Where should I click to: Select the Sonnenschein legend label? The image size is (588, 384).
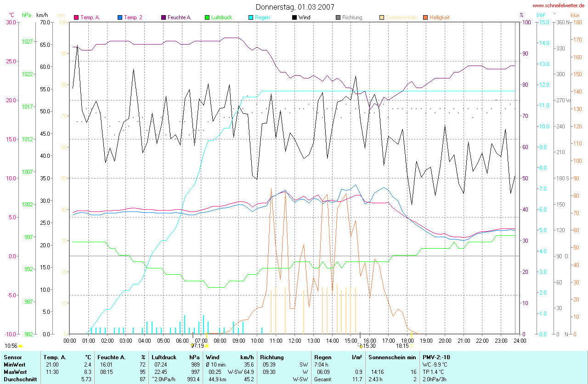click(401, 17)
